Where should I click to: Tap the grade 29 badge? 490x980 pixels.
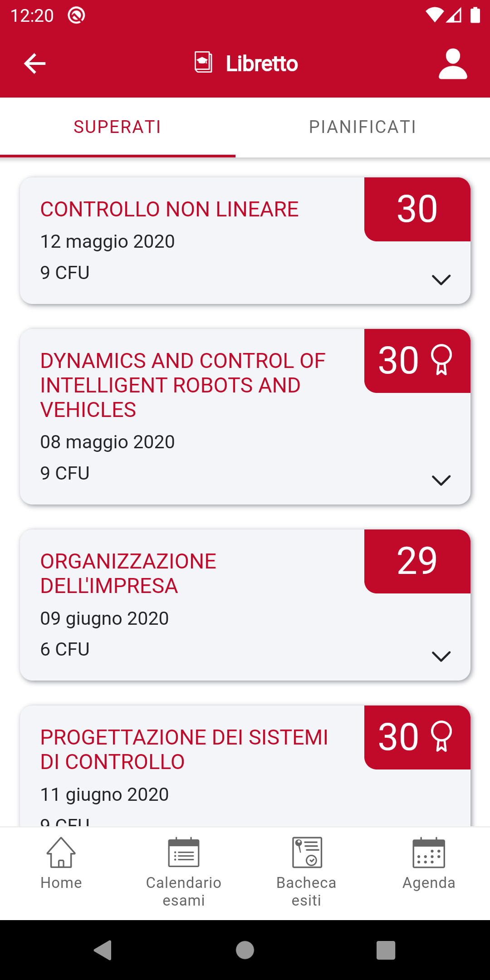click(417, 561)
